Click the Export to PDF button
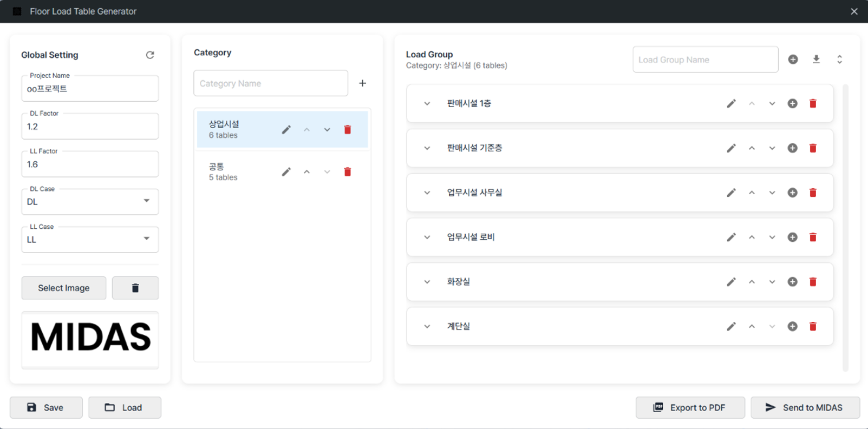 pyautogui.click(x=690, y=407)
